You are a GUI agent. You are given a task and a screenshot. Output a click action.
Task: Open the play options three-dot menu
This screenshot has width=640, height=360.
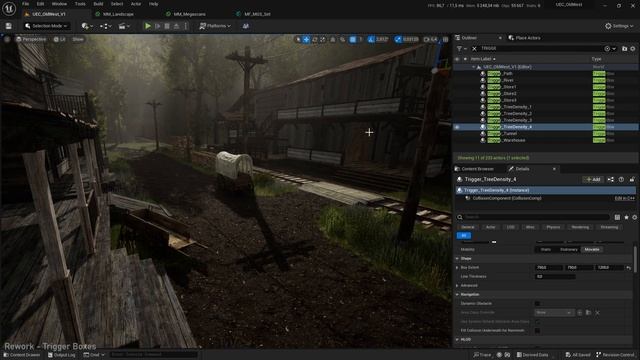point(186,26)
